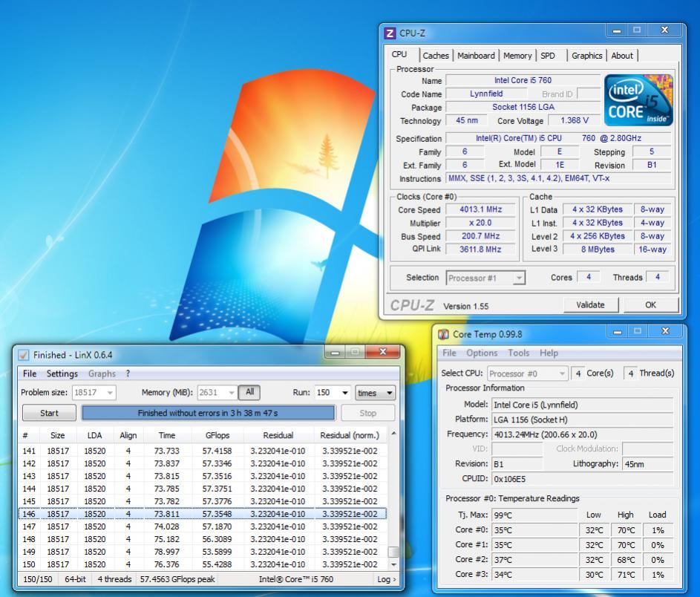Open the Memory tab in CPU-Z
This screenshot has height=597, width=700.
pyautogui.click(x=517, y=56)
